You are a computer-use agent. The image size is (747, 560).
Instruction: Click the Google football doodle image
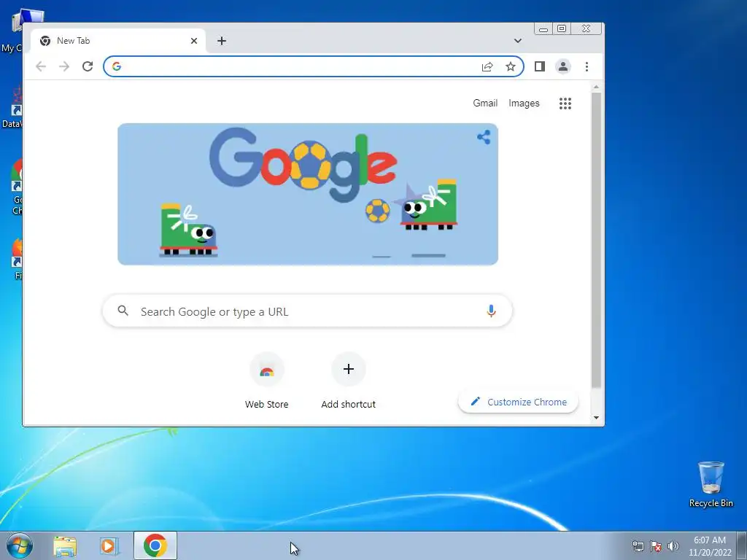coord(308,194)
